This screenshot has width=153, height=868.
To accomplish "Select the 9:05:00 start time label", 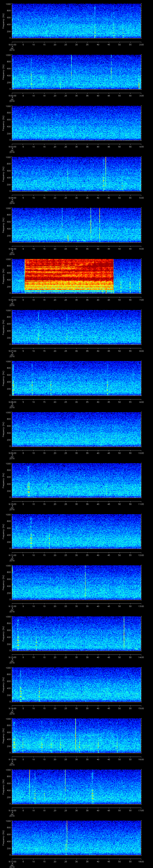I will [x=12, y=249].
